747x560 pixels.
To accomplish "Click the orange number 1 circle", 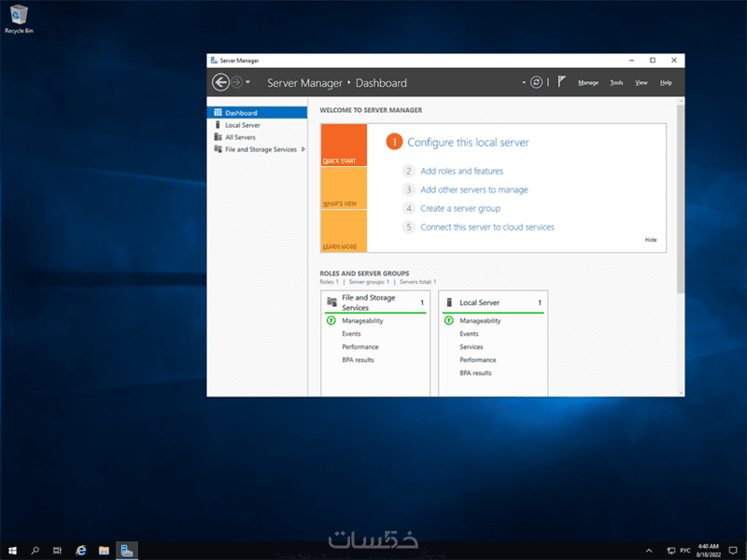I will point(394,142).
